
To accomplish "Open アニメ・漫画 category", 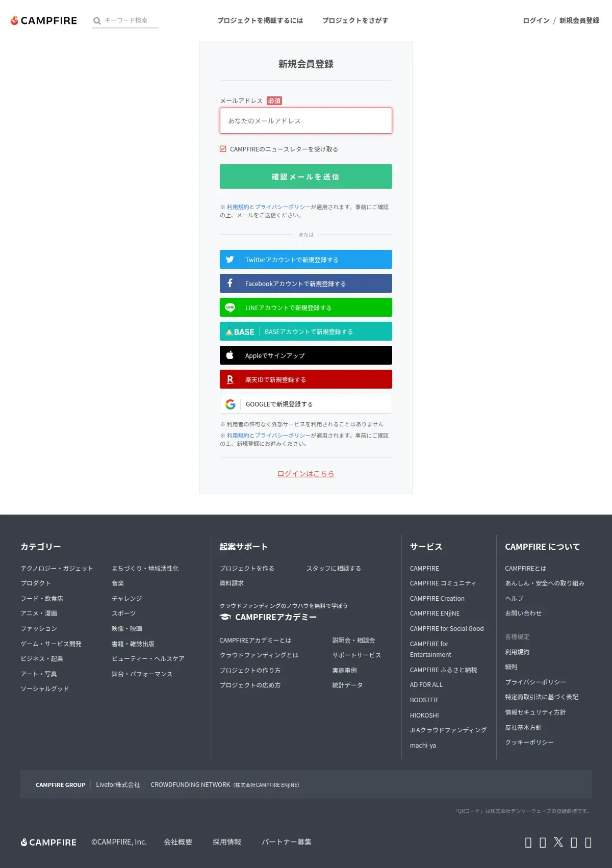I will tap(39, 614).
